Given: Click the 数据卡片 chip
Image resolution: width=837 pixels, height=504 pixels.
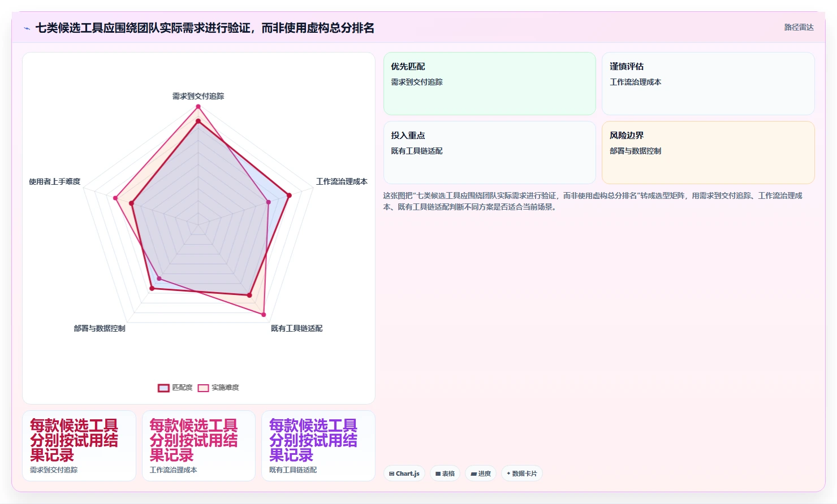Looking at the screenshot, I should (x=522, y=473).
